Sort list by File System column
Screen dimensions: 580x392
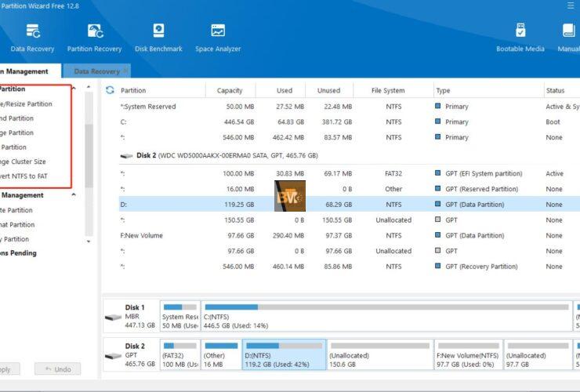387,91
